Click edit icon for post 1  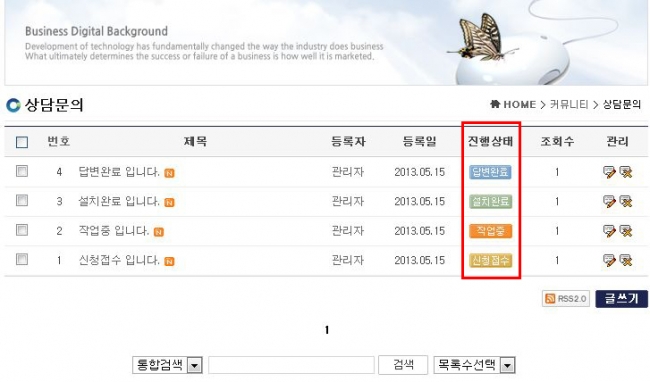tap(609, 260)
